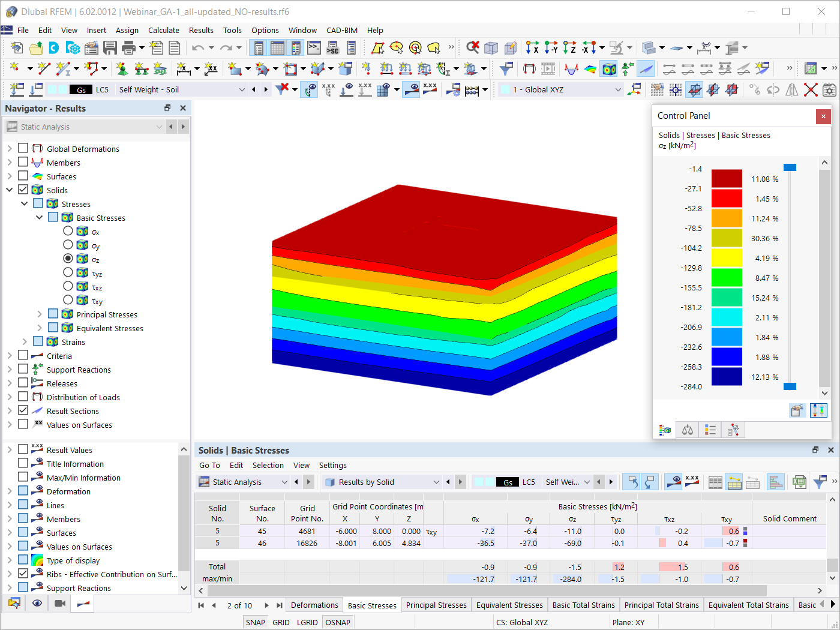Redo the last undone action

coord(226,48)
